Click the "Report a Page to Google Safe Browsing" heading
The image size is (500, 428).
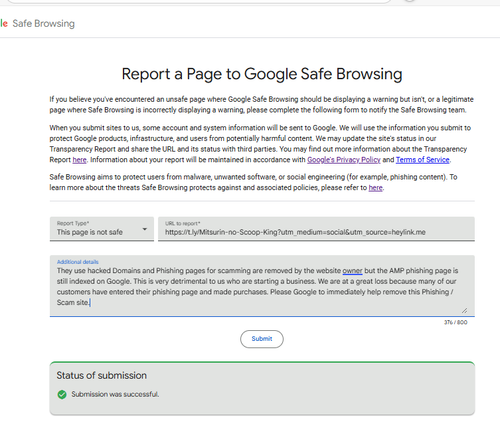262,74
